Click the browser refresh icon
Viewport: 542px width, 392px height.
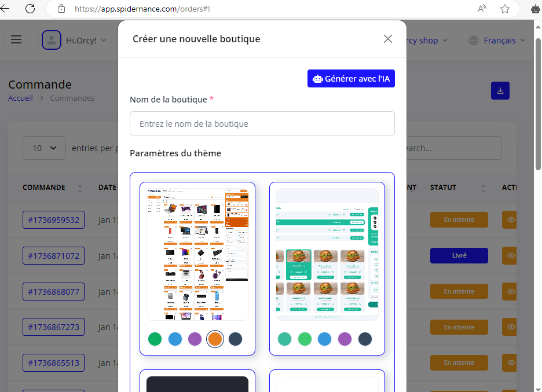click(30, 9)
